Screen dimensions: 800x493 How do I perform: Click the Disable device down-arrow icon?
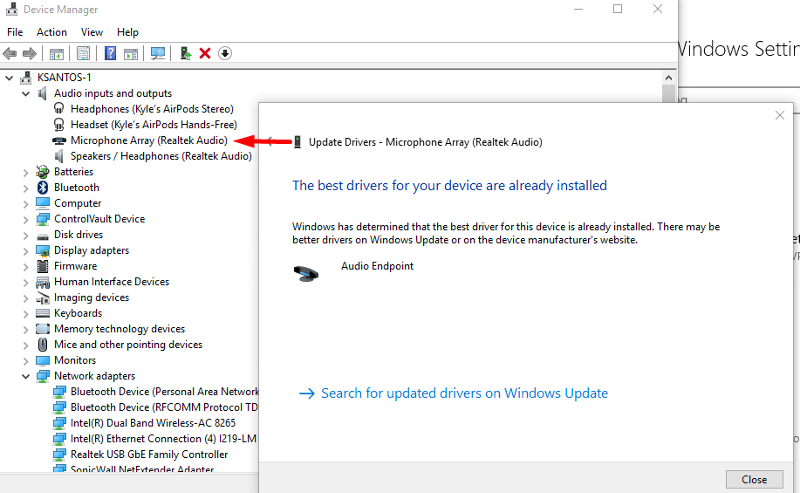[225, 53]
